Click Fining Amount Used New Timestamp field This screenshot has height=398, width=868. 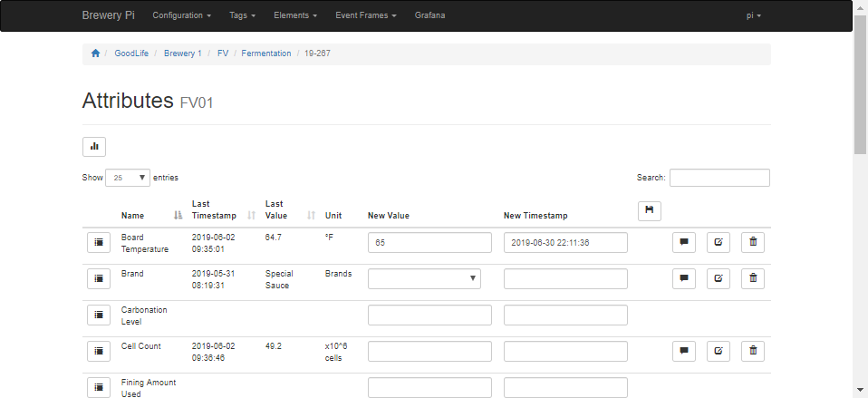565,387
